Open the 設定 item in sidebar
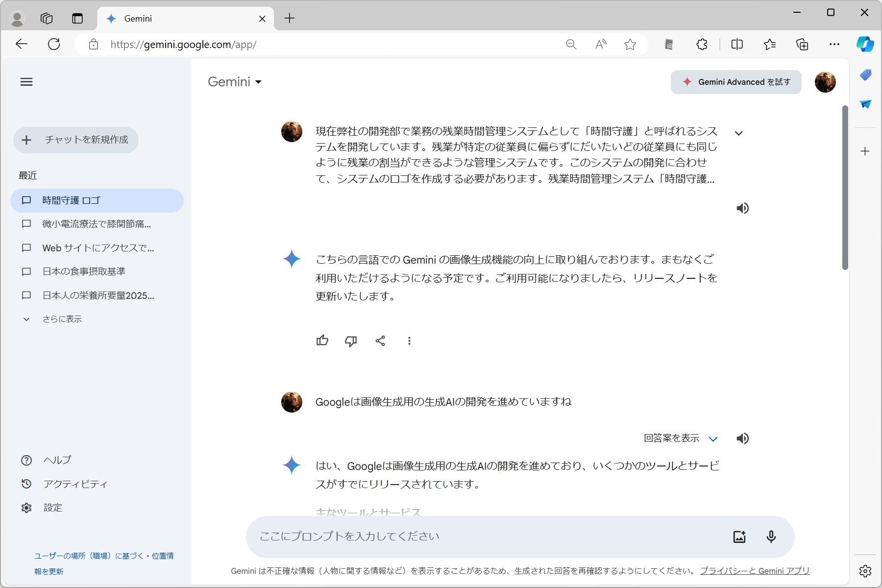 [42, 508]
